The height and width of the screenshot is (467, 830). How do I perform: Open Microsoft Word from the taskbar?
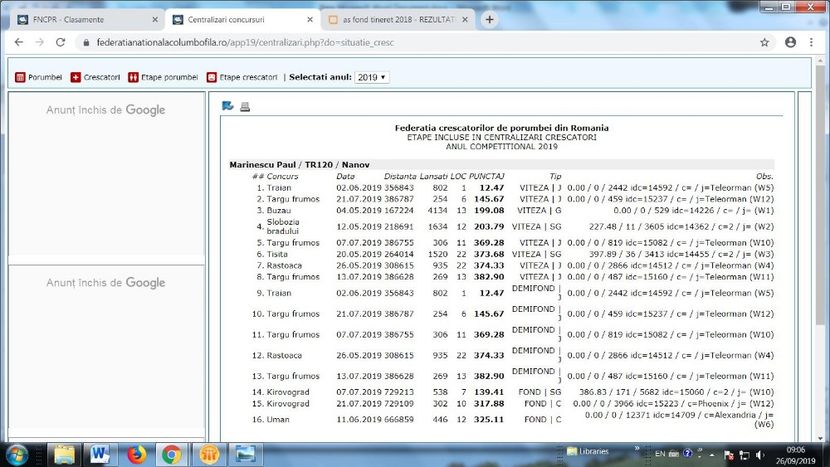101,453
